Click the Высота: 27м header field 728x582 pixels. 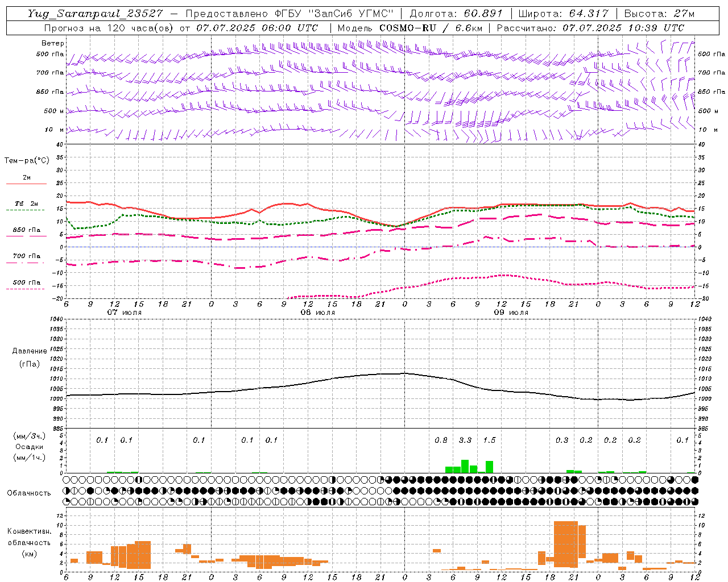[x=659, y=14]
